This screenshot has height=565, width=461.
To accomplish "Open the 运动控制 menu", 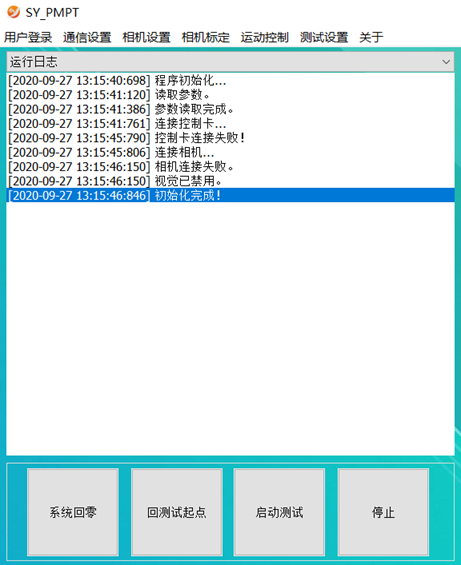I will [264, 37].
